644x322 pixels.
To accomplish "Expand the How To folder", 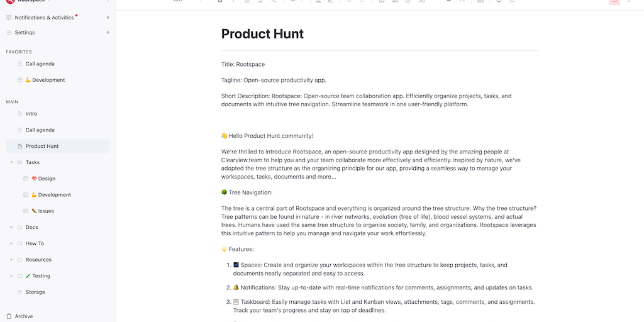I will [x=11, y=243].
